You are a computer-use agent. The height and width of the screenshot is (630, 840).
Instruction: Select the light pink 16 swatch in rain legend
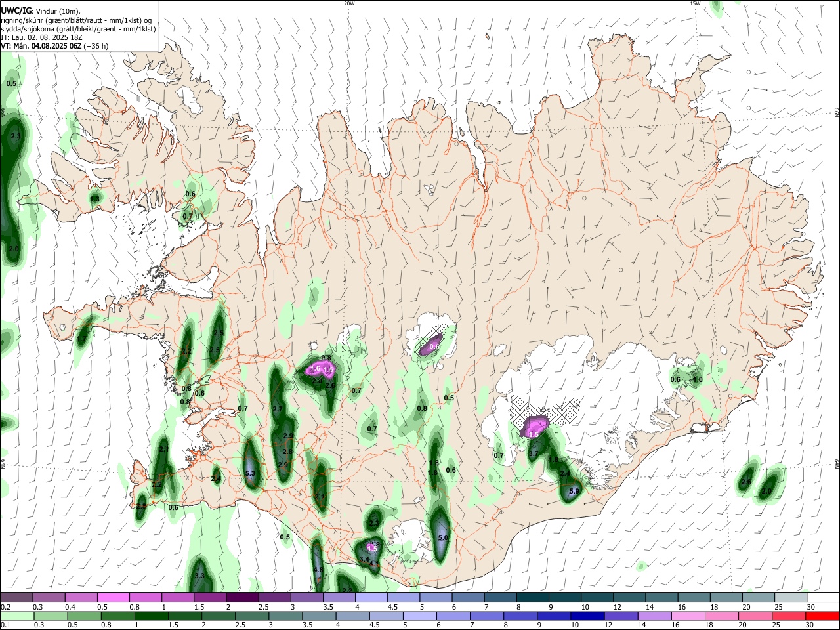pos(688,616)
